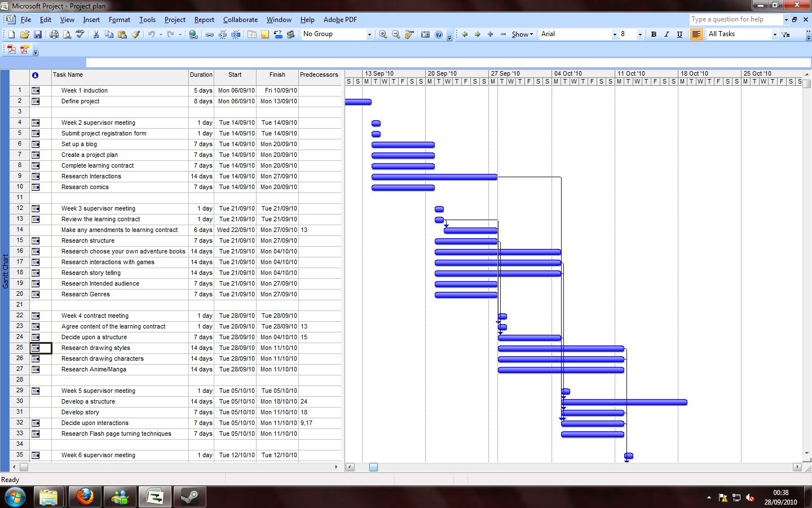
Task: Add a Task Note with the yellow note icon
Action: (265, 34)
